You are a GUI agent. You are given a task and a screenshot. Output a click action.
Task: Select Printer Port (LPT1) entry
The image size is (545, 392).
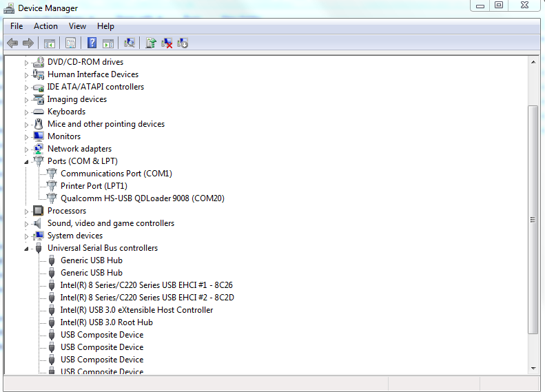(x=94, y=186)
